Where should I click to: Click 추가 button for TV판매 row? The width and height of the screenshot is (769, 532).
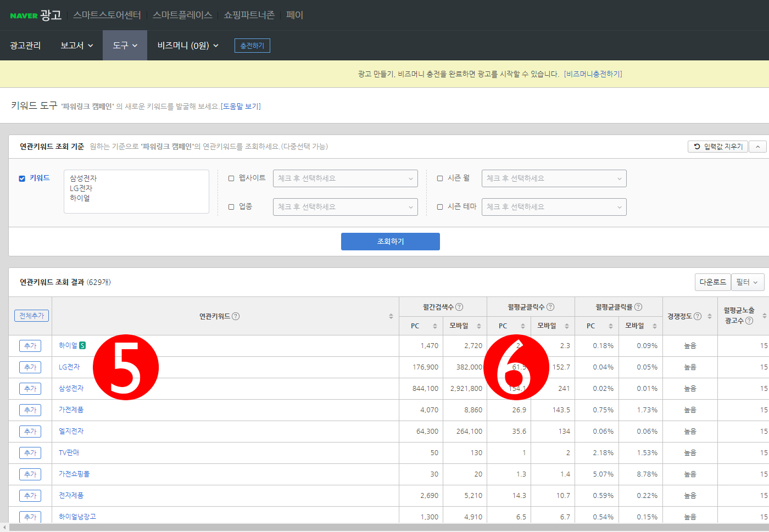coord(30,453)
